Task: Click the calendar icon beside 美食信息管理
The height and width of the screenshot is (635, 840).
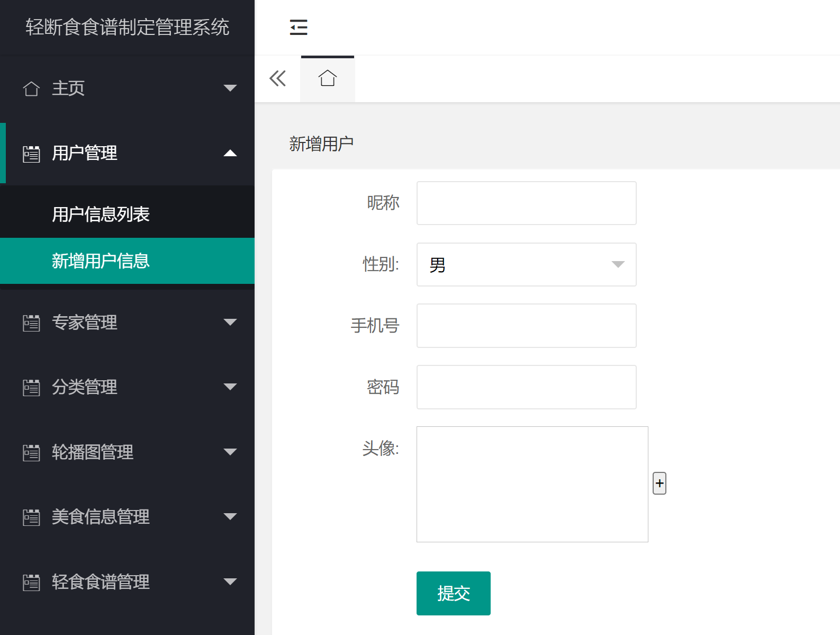Action: (x=31, y=517)
